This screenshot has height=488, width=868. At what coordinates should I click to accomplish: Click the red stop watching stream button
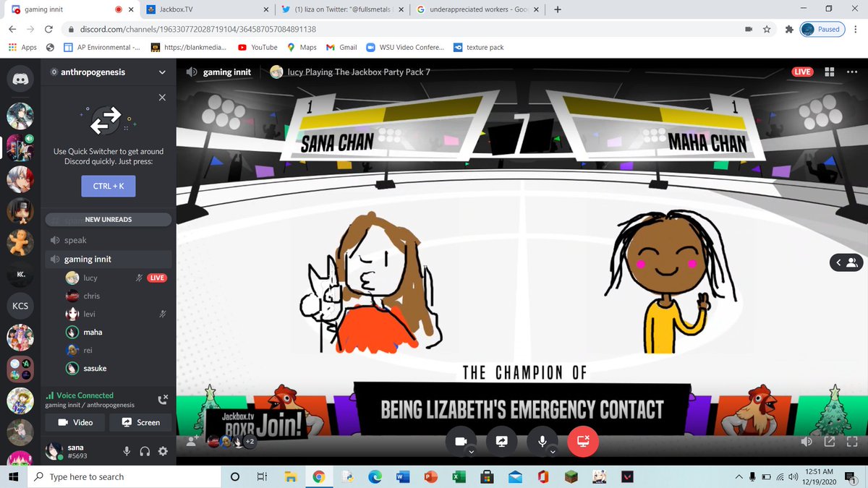(x=583, y=440)
